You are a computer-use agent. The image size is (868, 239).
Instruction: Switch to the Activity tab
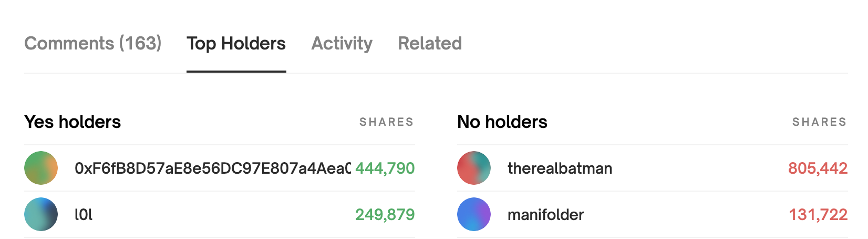point(342,43)
